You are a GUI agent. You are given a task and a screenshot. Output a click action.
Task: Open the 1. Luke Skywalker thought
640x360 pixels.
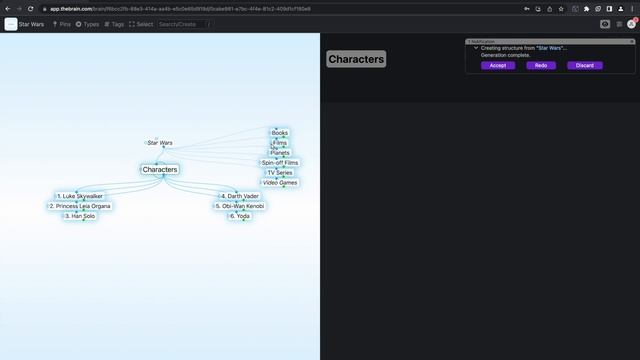click(x=80, y=196)
